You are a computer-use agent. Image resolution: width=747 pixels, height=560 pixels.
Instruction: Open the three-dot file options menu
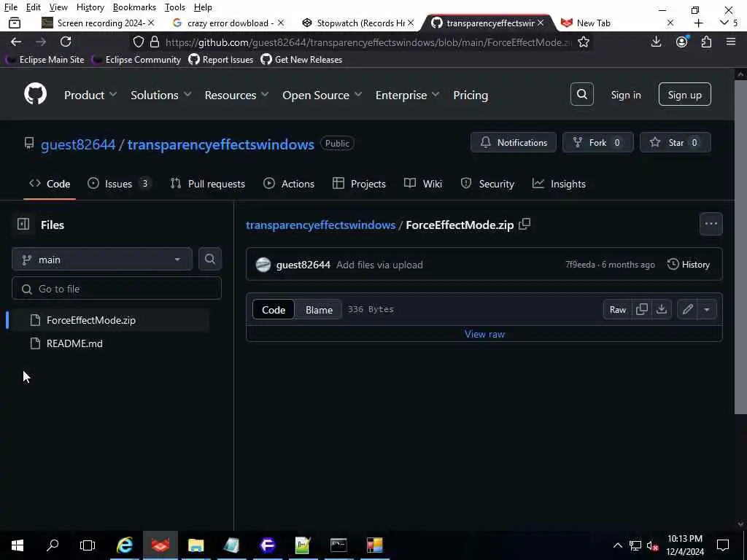[711, 224]
